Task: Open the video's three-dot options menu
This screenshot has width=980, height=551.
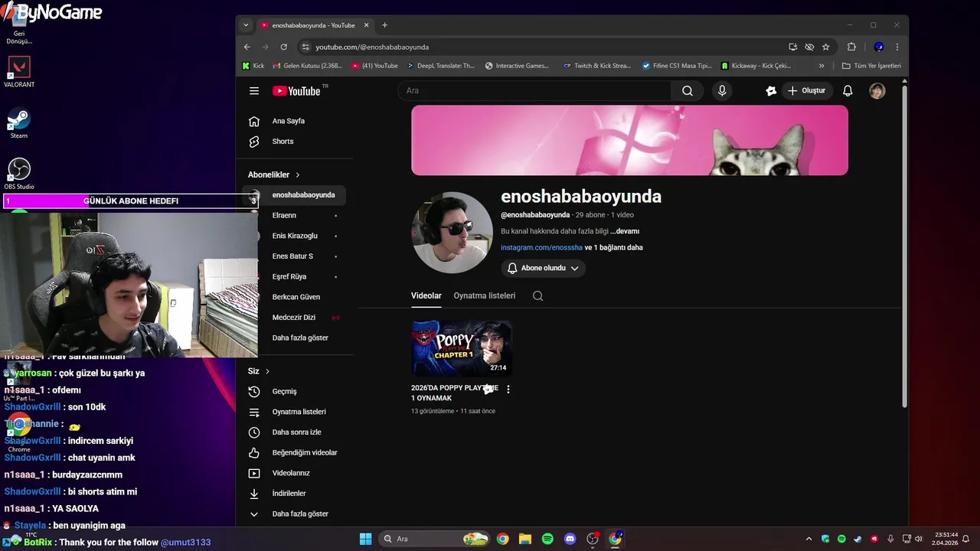Action: [x=508, y=390]
